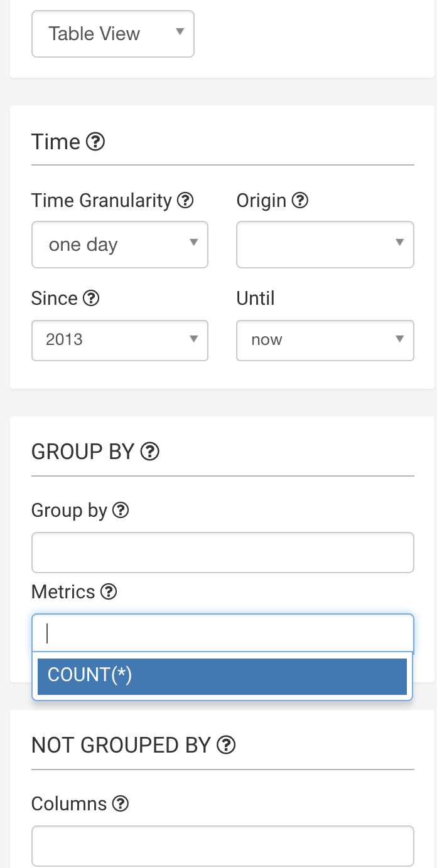Click into the Group by input field

pos(222,553)
